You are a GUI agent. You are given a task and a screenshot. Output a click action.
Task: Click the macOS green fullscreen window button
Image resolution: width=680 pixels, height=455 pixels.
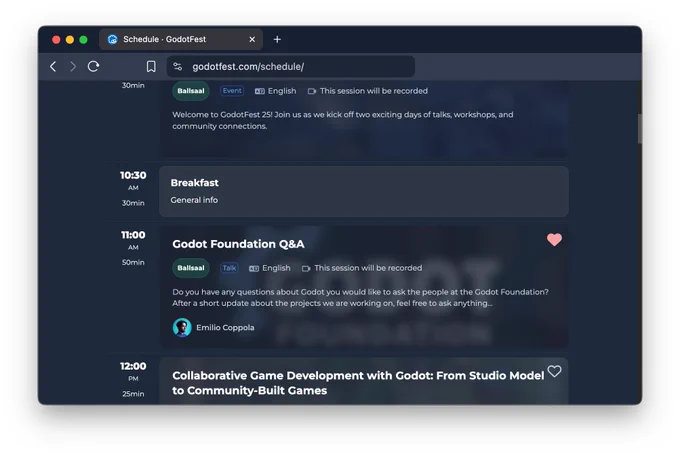tap(83, 39)
